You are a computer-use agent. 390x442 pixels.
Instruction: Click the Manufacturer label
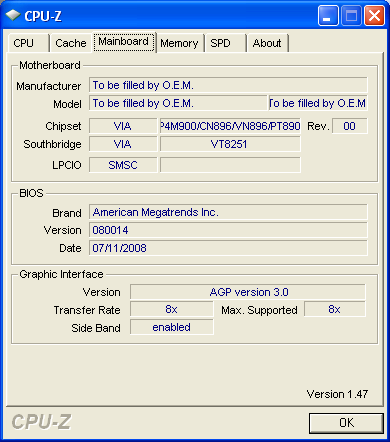click(x=49, y=86)
